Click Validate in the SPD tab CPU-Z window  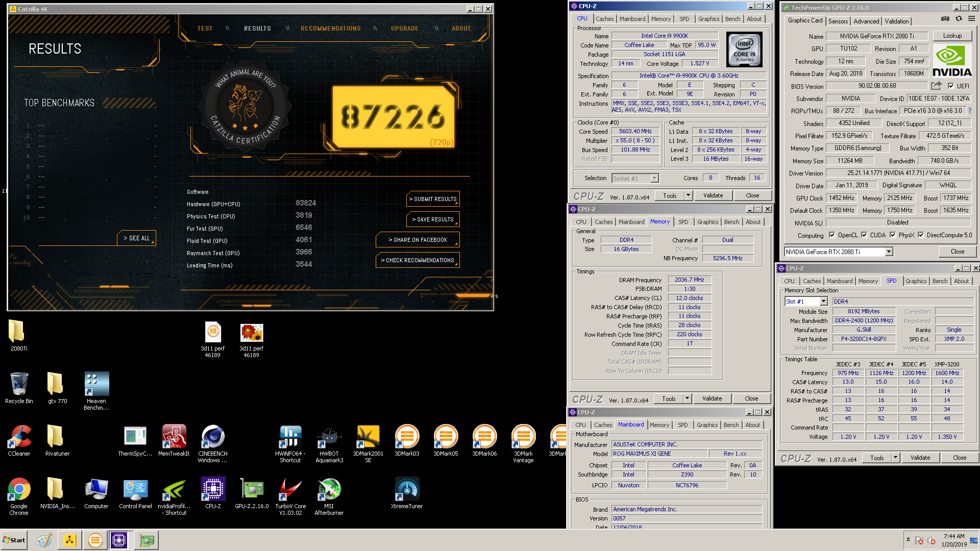(920, 458)
